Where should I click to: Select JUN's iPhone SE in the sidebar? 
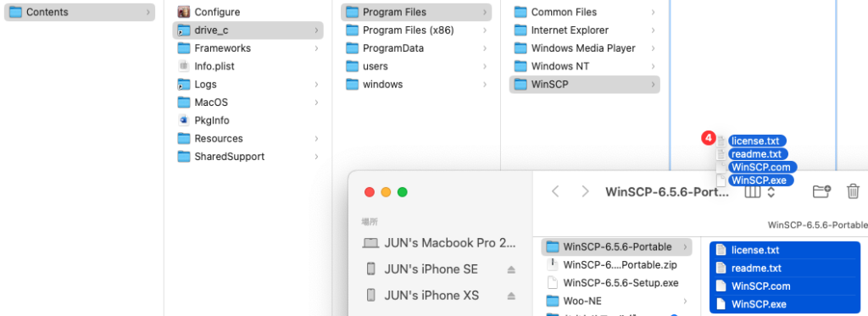click(x=439, y=269)
